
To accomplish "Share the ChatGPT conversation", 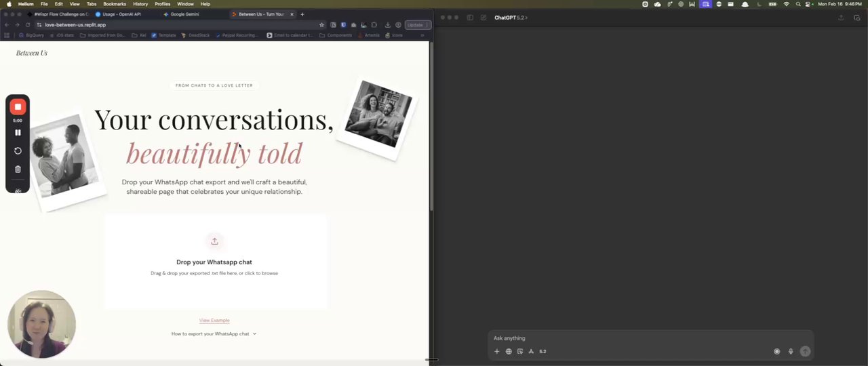I will (x=842, y=18).
